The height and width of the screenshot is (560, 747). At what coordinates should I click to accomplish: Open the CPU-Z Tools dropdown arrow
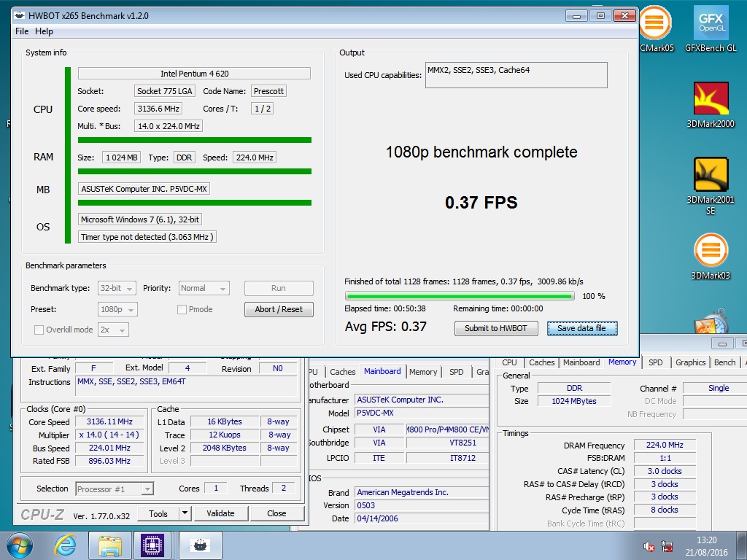[185, 513]
